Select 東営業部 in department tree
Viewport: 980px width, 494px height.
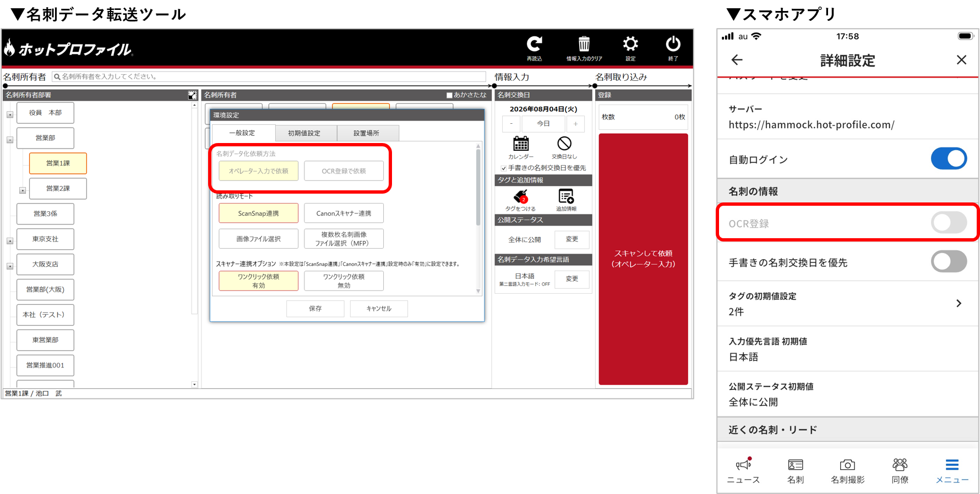coord(45,341)
